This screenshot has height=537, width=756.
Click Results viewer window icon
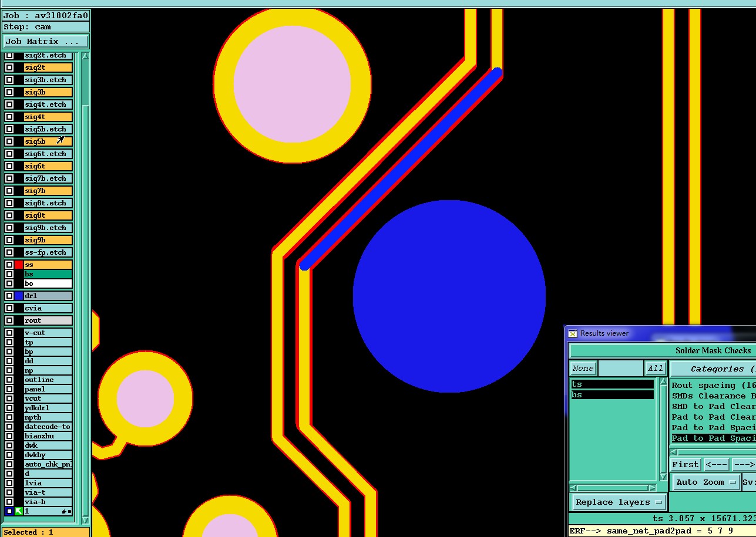coord(573,333)
